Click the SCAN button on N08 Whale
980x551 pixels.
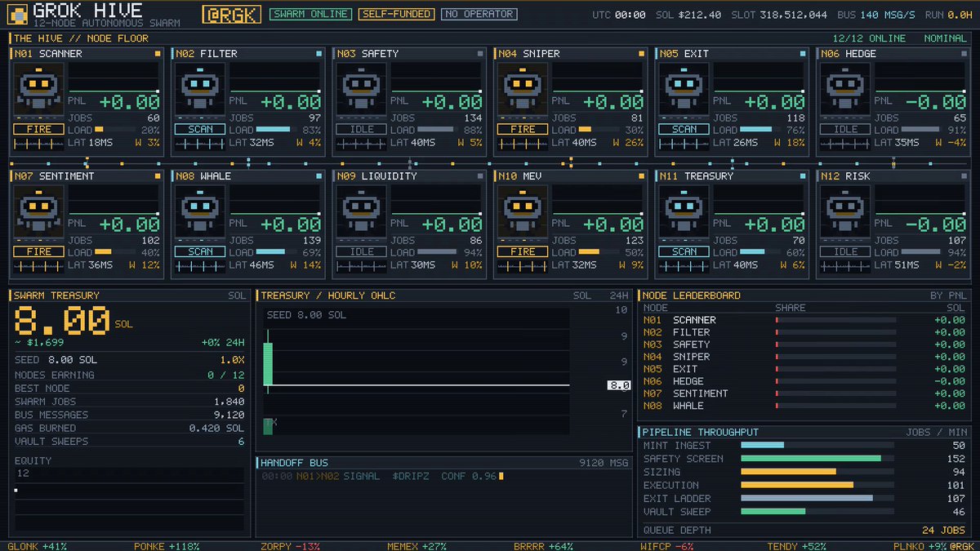point(200,252)
